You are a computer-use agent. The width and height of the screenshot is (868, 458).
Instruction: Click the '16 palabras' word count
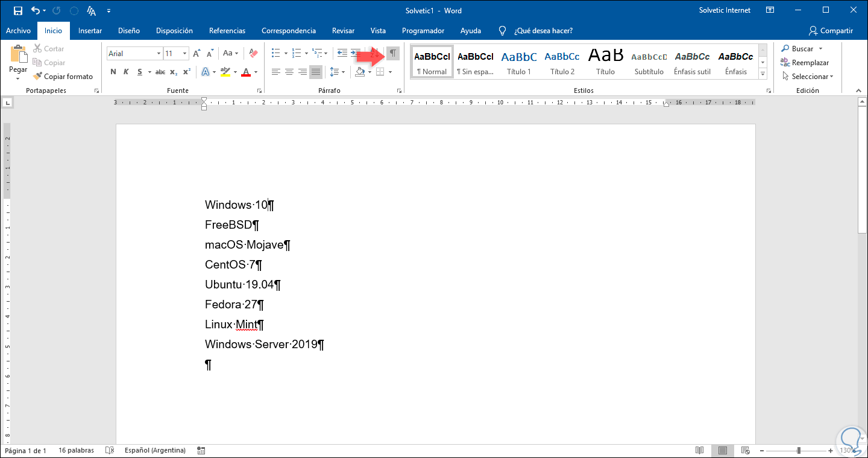[x=75, y=451]
